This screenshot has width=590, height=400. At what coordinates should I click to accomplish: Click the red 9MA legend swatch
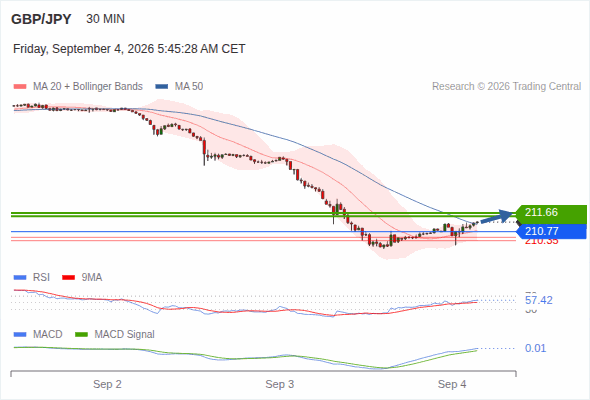coord(68,278)
